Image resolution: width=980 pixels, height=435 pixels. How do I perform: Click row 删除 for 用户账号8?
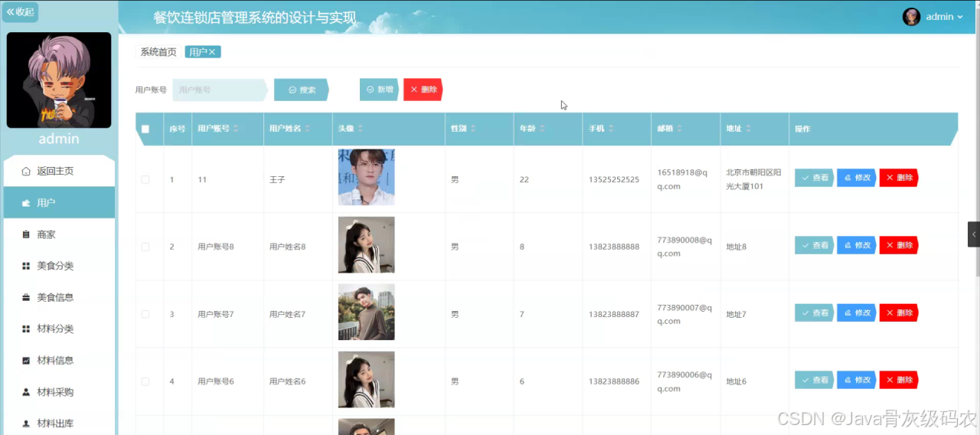(x=899, y=245)
